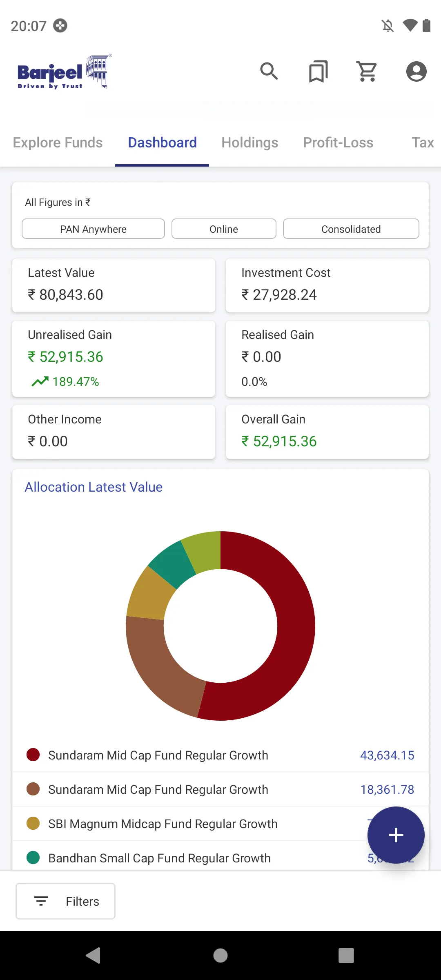Open the bookmarks icon
The image size is (441, 980).
[x=318, y=71]
